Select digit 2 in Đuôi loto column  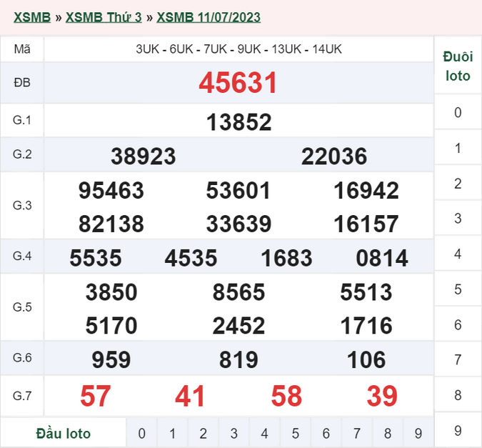coord(458,184)
